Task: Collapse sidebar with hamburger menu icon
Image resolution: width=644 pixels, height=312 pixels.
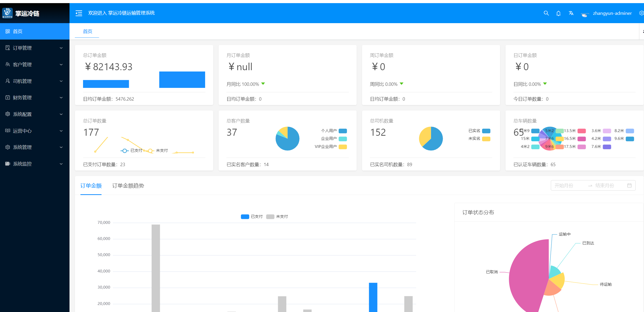Action: pyautogui.click(x=79, y=13)
